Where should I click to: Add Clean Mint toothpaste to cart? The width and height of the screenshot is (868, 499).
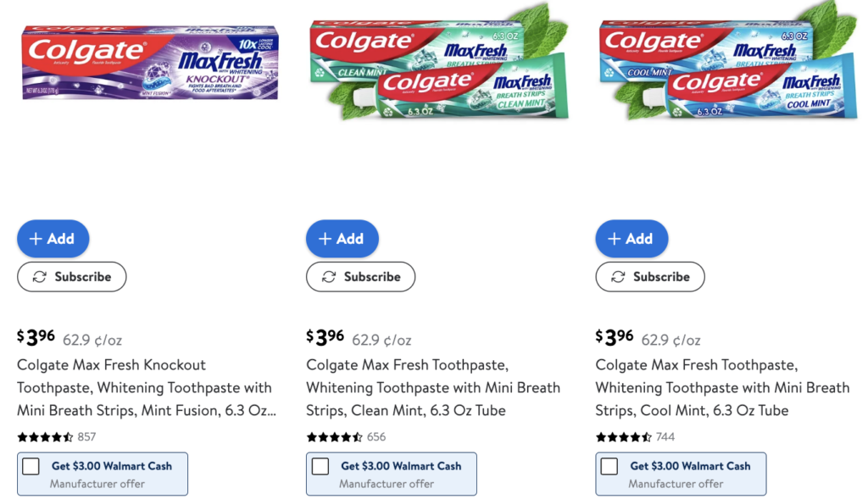[342, 239]
